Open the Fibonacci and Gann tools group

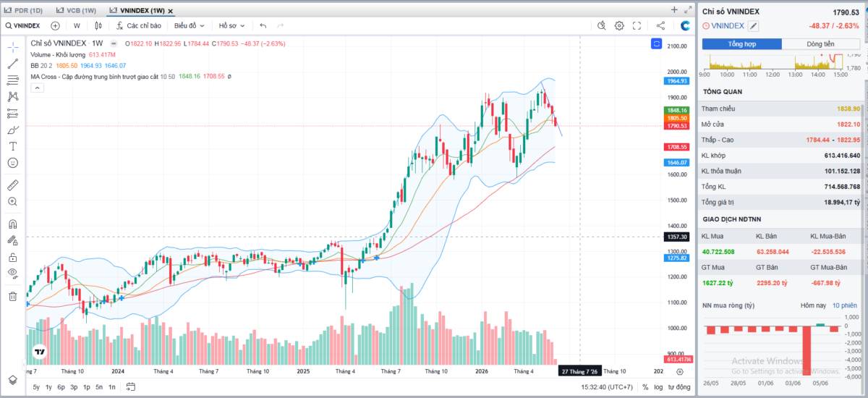[x=12, y=80]
